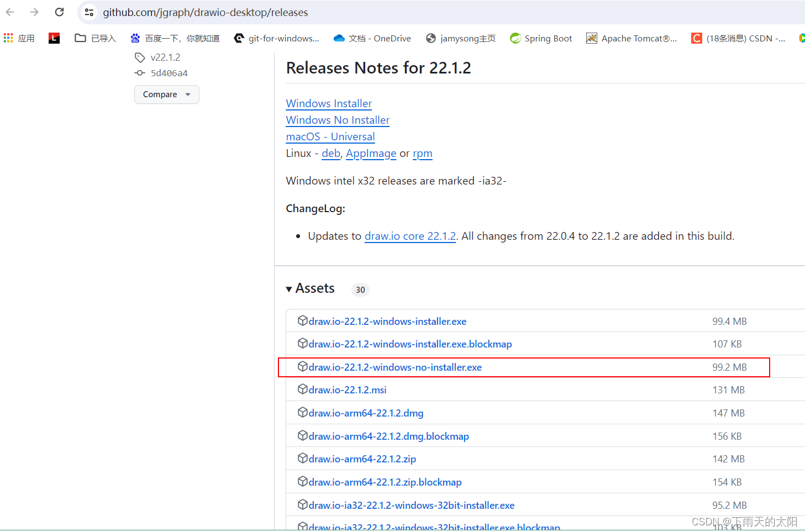The image size is (805, 532).
Task: Click package icon beside ia32 32bit-installer.exe
Action: point(302,504)
